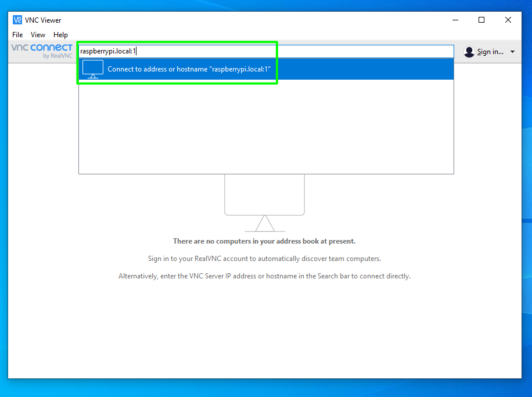532x397 pixels.
Task: Maximize the VNC Viewer window
Action: [x=481, y=19]
